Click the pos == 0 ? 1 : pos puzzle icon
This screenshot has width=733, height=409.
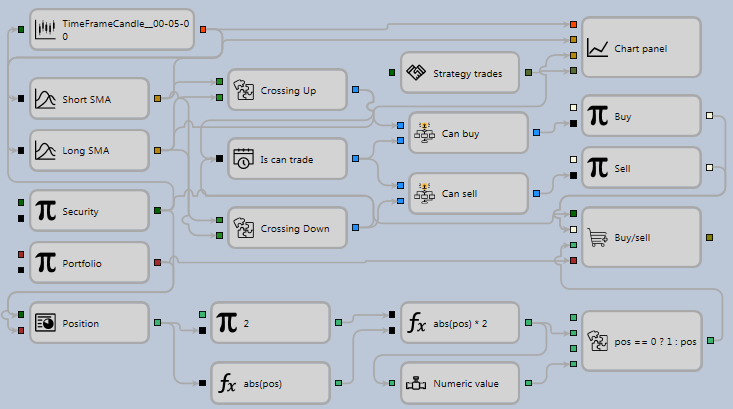pos(597,341)
